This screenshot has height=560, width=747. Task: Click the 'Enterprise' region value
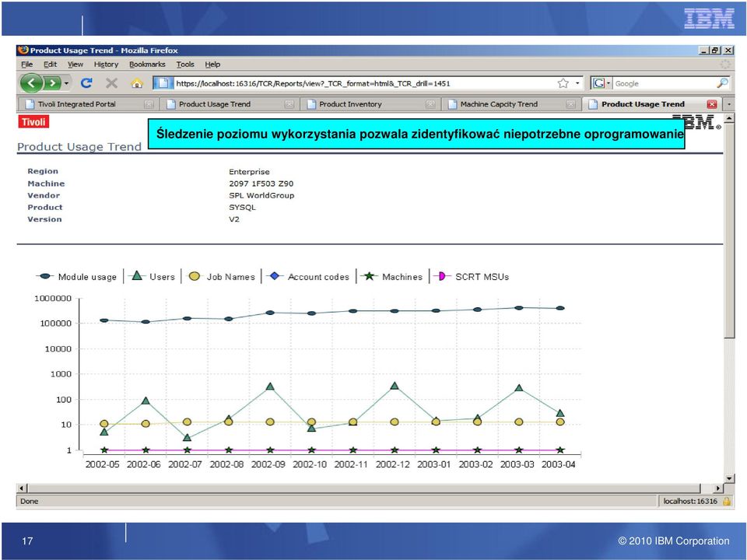coord(249,171)
